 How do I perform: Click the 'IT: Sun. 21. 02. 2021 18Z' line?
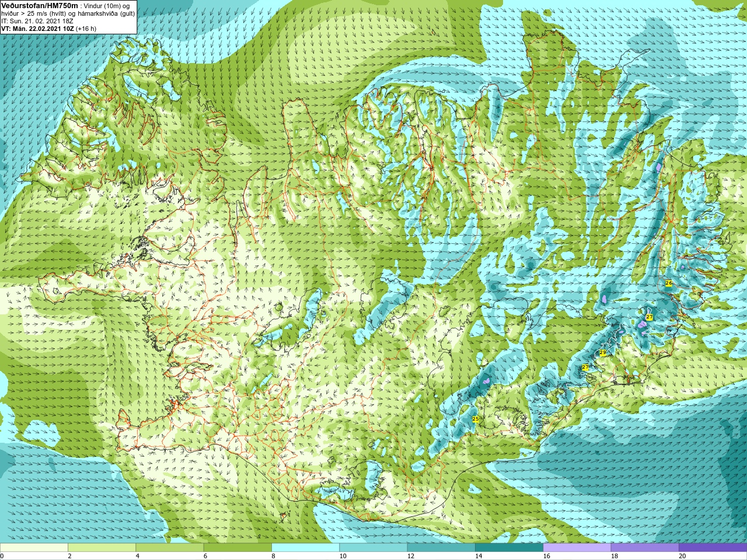point(37,20)
